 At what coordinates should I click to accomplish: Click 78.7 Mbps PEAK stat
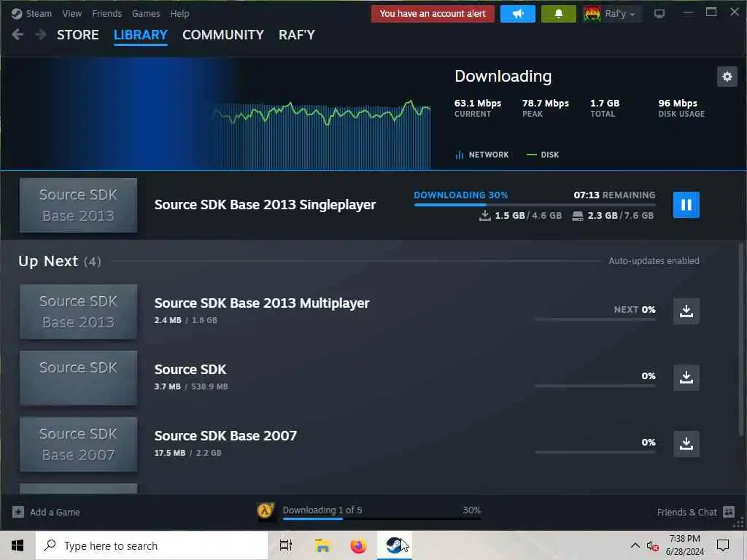[545, 108]
